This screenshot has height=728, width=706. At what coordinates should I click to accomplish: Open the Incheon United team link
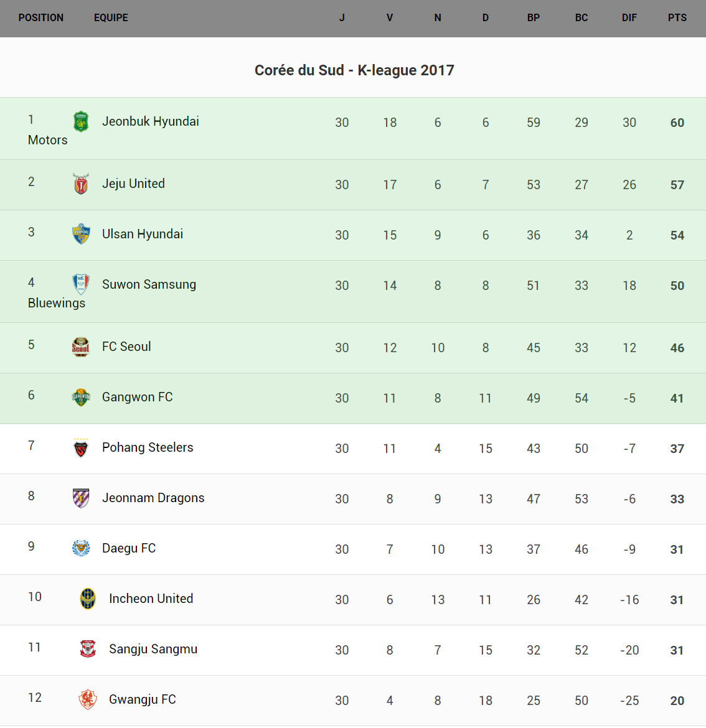coord(151,599)
